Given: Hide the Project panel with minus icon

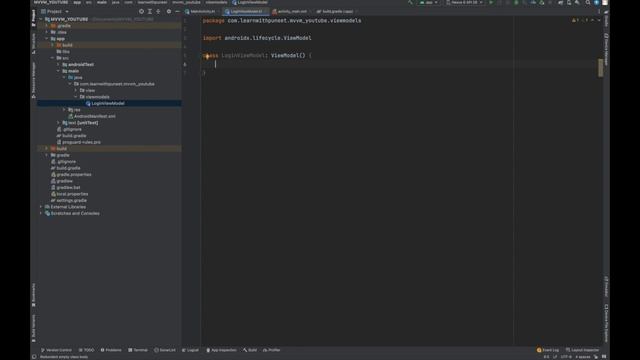Looking at the screenshot, I should [177, 11].
